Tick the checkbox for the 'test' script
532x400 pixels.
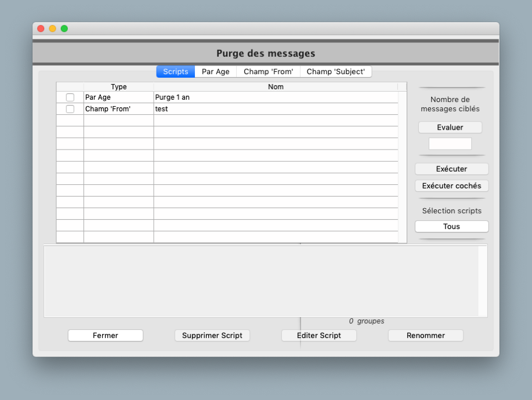pos(70,109)
